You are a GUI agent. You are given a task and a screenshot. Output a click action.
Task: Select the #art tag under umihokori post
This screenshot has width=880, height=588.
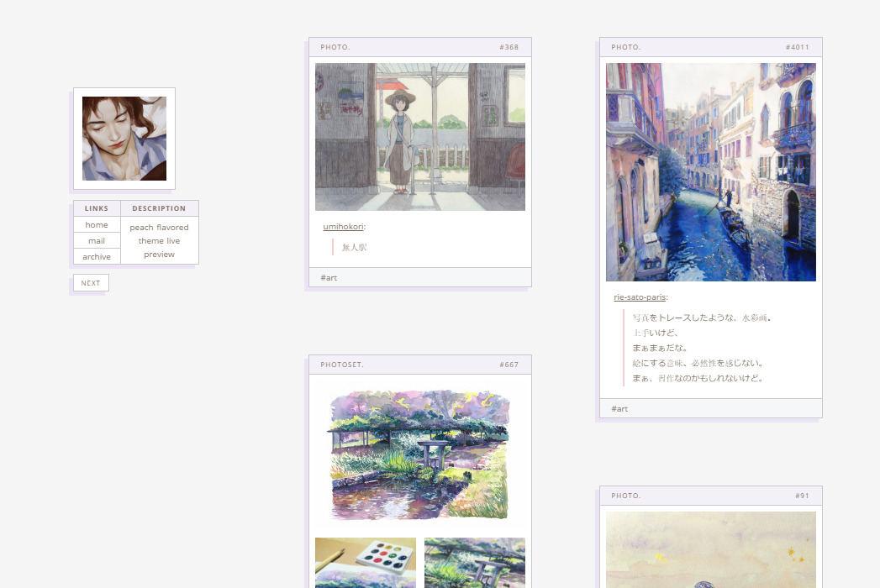[x=329, y=278]
